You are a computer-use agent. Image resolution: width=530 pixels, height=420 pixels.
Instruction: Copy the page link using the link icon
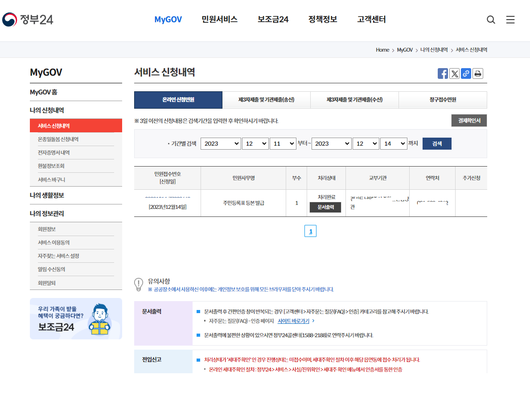(466, 73)
